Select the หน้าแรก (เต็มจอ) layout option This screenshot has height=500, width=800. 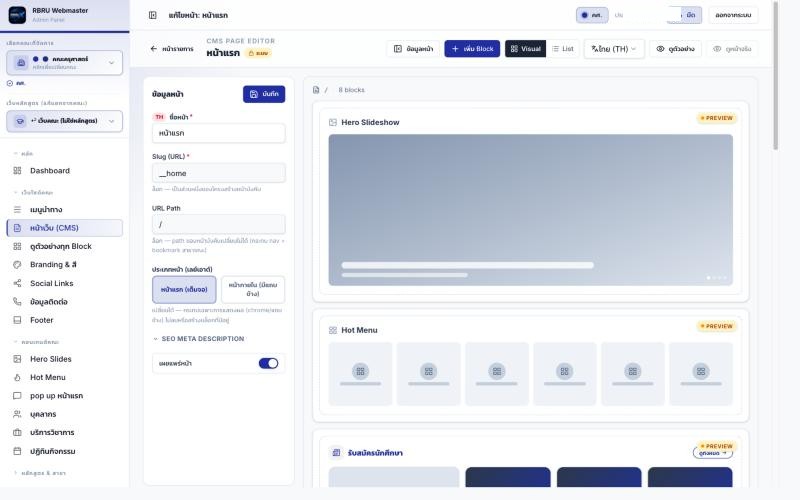pyautogui.click(x=184, y=289)
